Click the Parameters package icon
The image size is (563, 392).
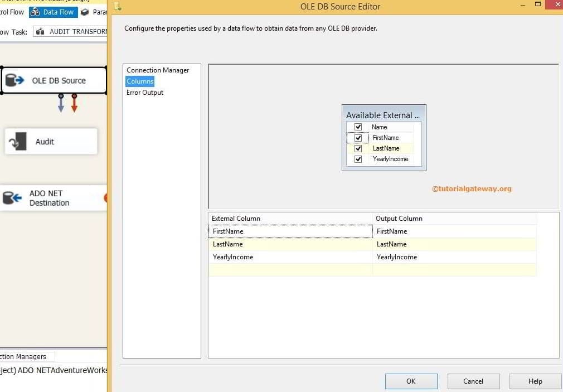pyautogui.click(x=84, y=12)
